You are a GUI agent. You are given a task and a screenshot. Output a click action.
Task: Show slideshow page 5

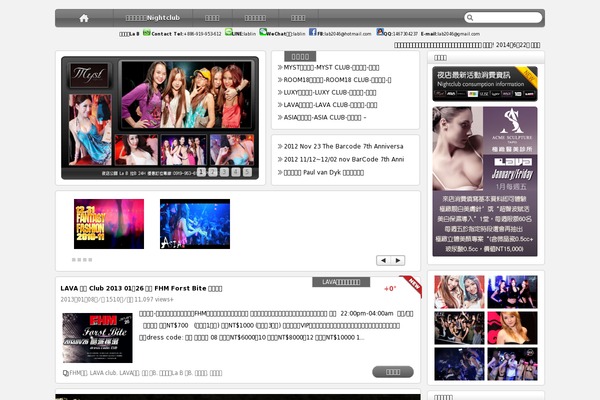248,172
